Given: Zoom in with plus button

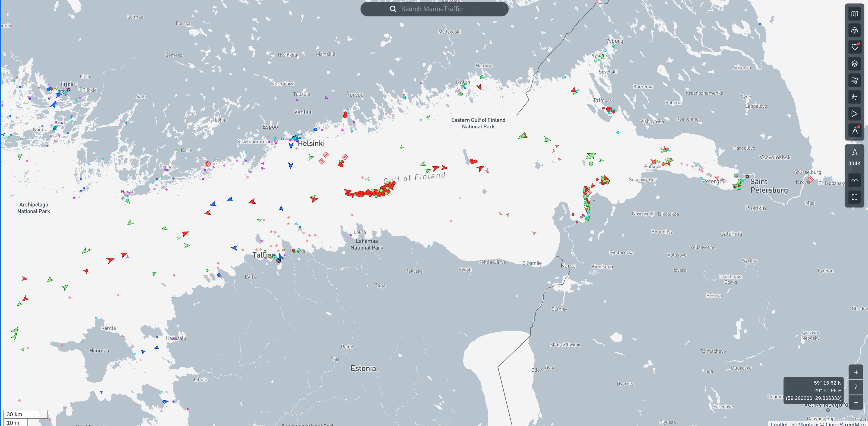Looking at the screenshot, I should [x=855, y=372].
